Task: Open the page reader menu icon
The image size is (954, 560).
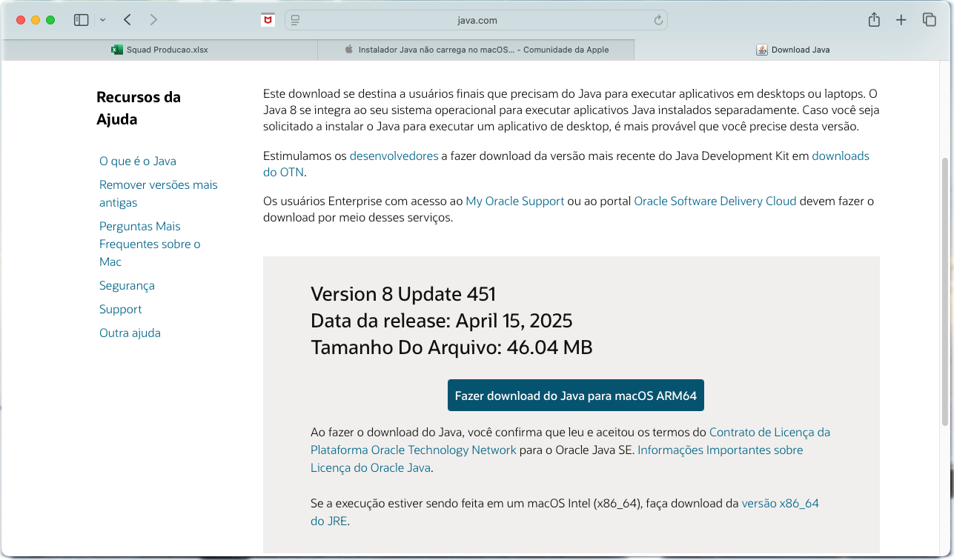Action: (x=295, y=20)
